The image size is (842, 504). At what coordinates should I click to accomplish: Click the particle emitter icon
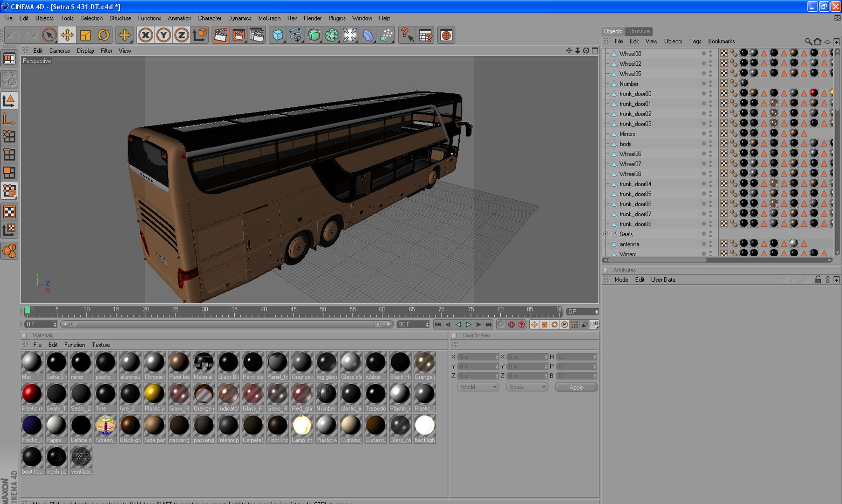click(386, 35)
